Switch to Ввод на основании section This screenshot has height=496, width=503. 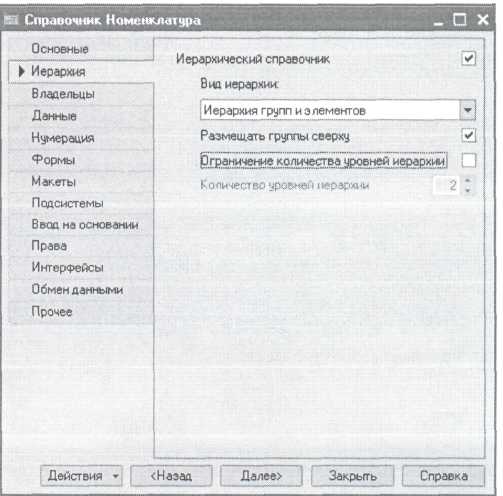85,225
